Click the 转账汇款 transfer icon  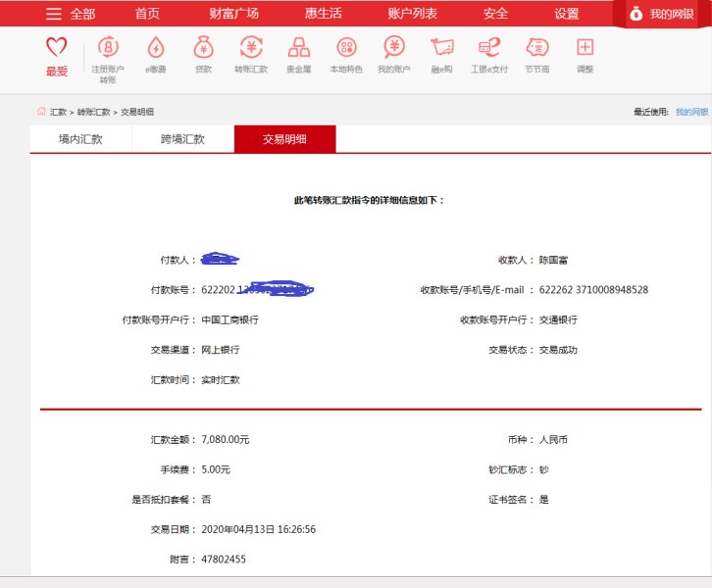point(250,49)
